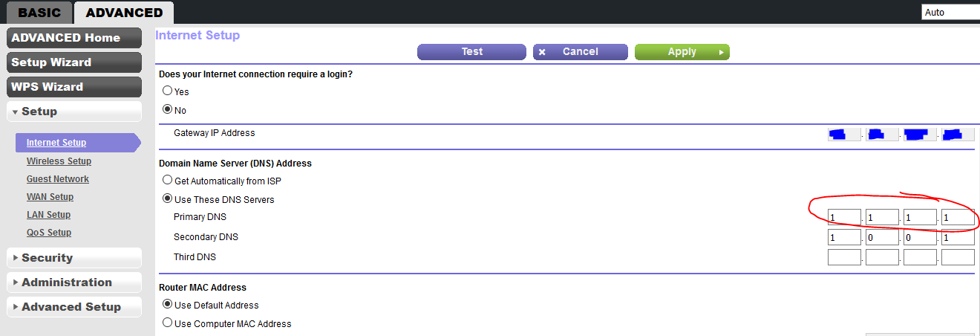Image resolution: width=980 pixels, height=336 pixels.
Task: Click the Apply button
Action: tap(682, 52)
